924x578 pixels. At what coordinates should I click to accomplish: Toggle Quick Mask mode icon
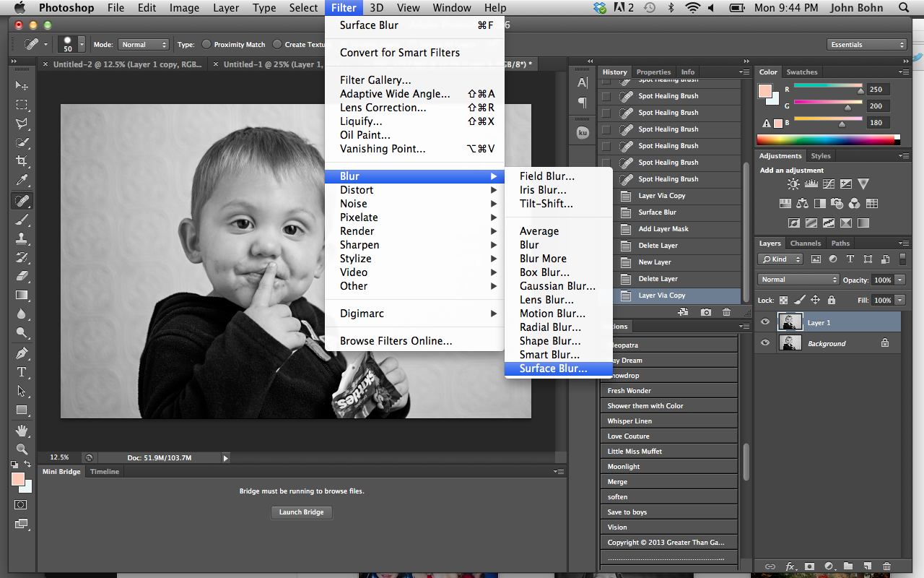[x=21, y=504]
